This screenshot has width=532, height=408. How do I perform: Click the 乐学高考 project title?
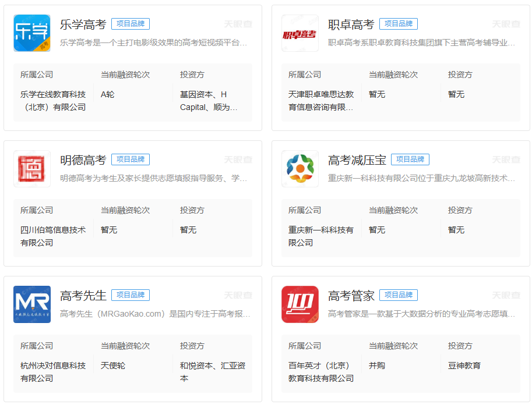[x=83, y=24]
